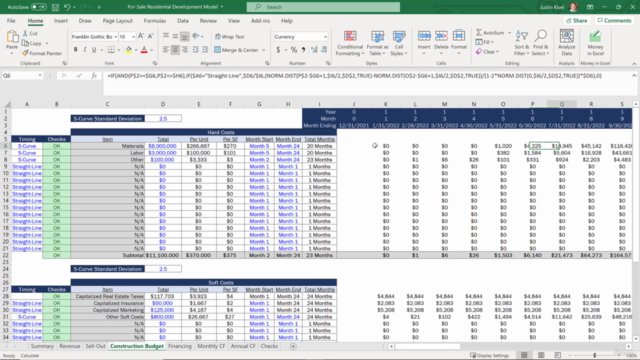Open Merge & Center dropdown arrow
Screen dimensions: 640x360
click(x=264, y=50)
